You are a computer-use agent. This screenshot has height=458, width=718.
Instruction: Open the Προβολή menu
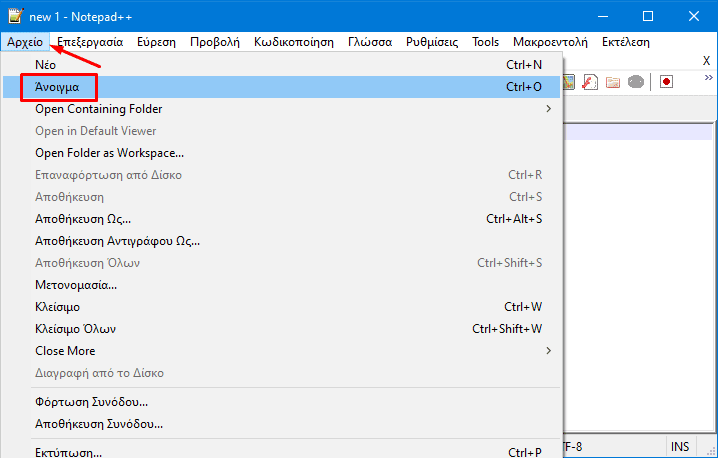click(x=215, y=42)
